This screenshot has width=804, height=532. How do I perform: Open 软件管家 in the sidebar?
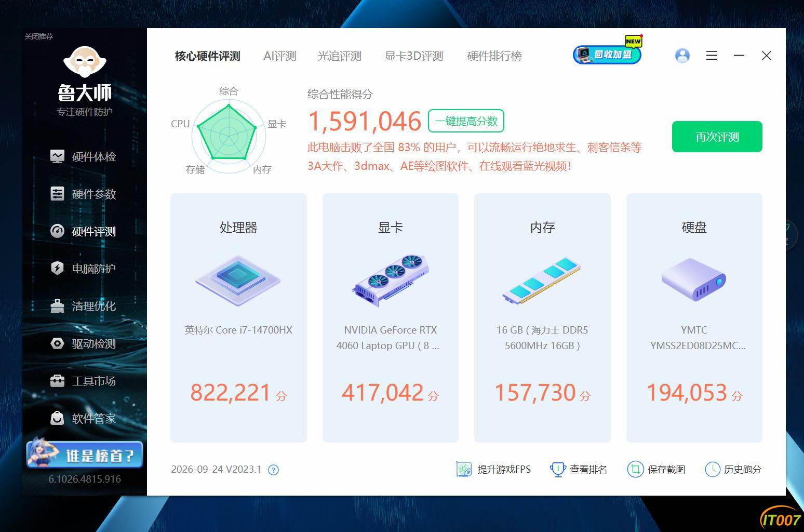coord(83,418)
